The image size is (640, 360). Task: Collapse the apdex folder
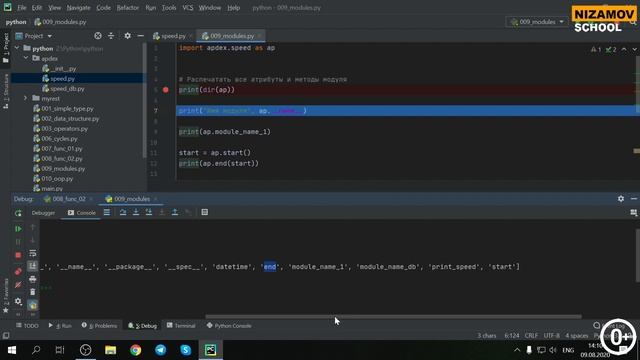click(x=26, y=58)
